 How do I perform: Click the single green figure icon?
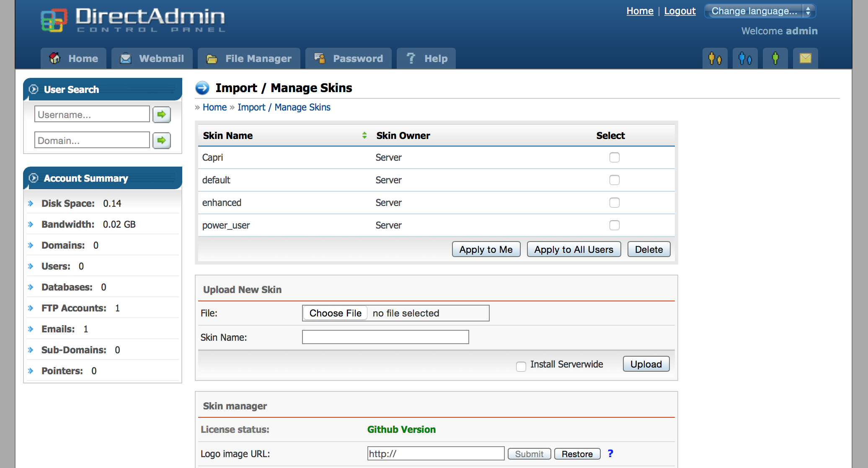click(775, 58)
